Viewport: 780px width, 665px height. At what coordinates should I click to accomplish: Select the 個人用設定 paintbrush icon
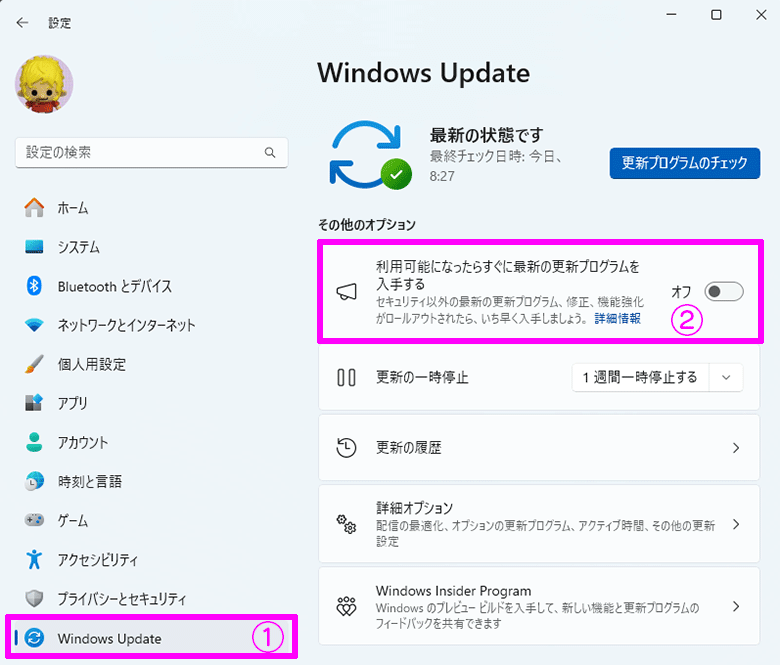[34, 364]
